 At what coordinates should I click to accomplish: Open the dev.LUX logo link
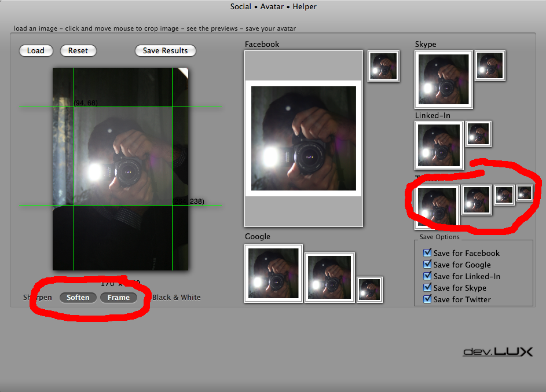click(497, 351)
